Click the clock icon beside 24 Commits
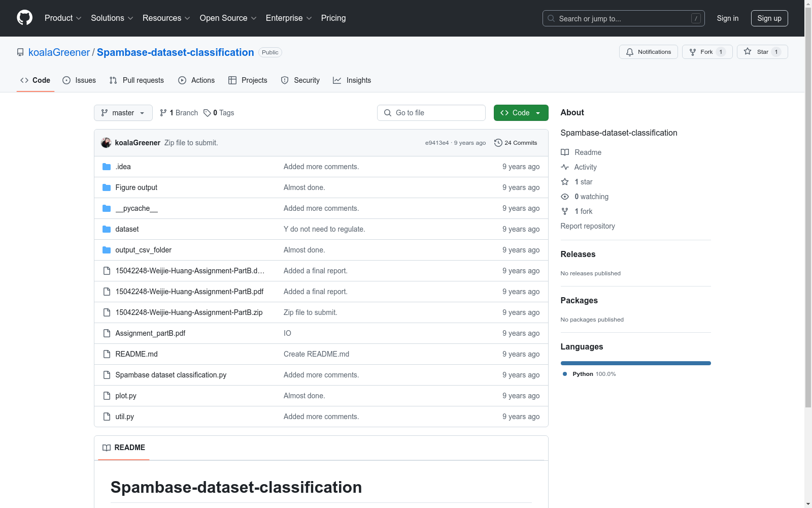The width and height of the screenshot is (812, 508). 498,143
